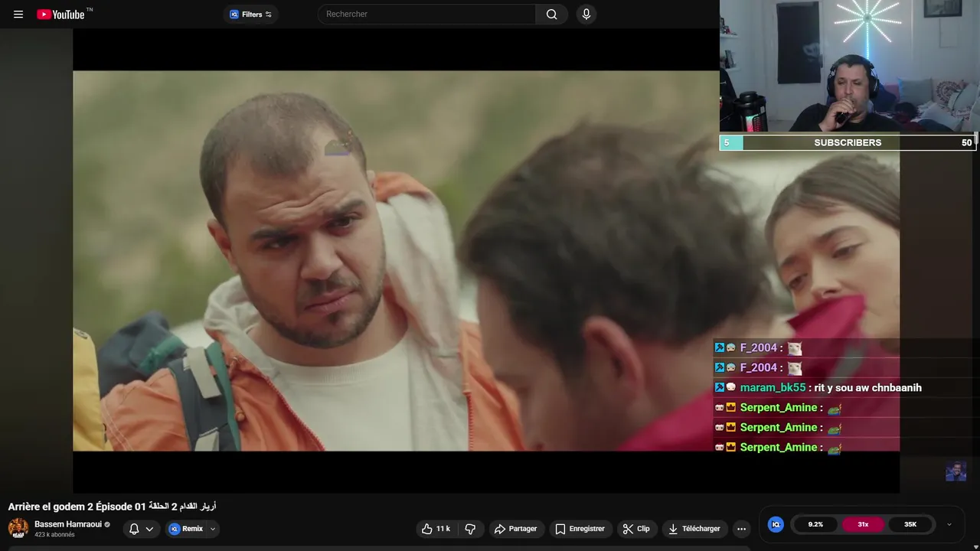Download the video via Télécharger
This screenshot has width=980, height=551.
coord(694,529)
